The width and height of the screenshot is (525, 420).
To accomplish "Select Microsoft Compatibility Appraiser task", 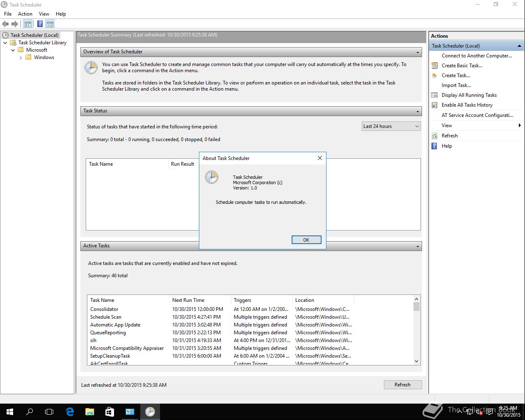I will click(x=220, y=348).
